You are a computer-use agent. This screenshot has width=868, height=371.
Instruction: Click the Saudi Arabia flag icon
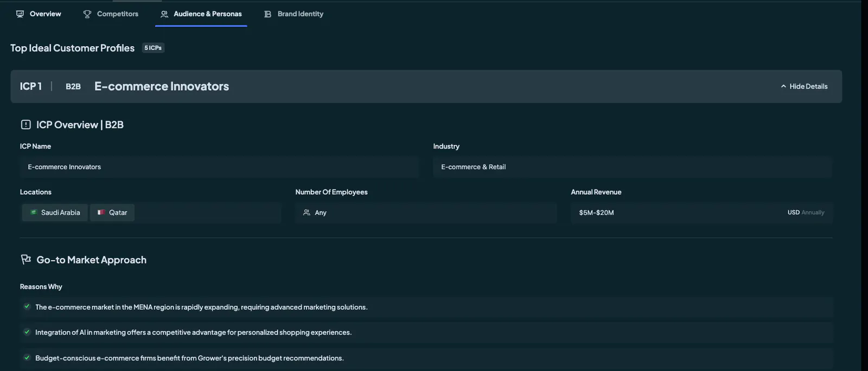click(x=34, y=212)
